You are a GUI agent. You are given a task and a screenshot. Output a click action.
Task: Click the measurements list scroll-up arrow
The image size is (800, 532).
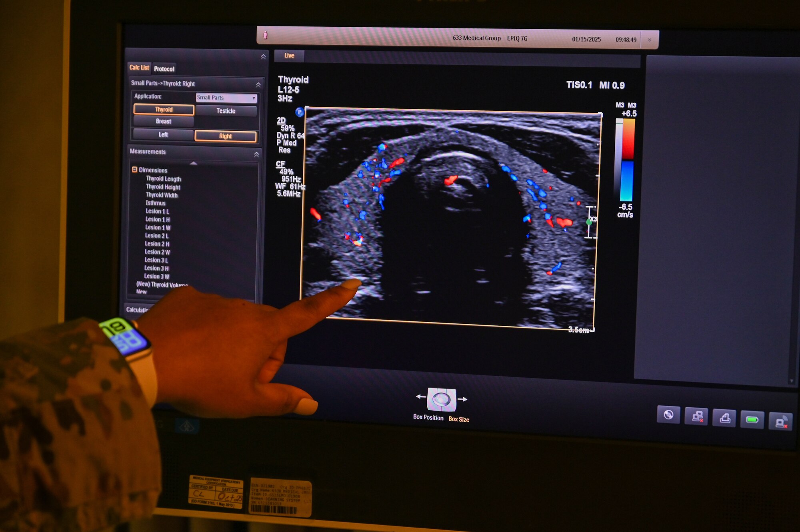coord(194,163)
